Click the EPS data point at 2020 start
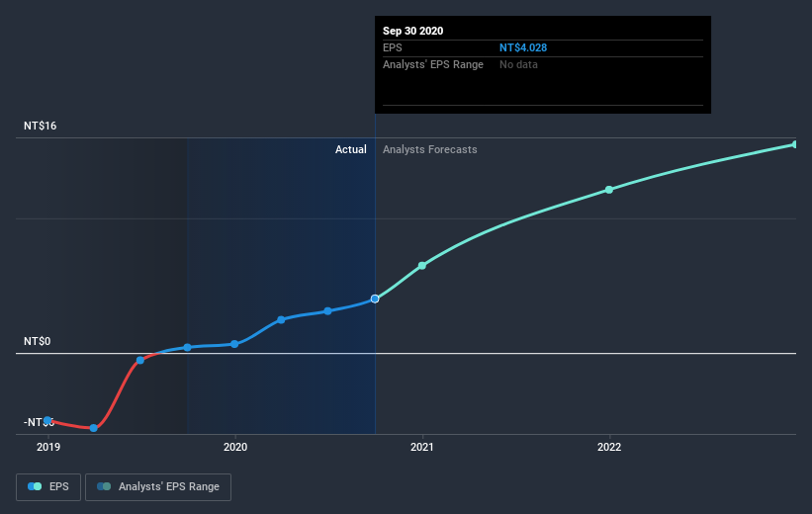The image size is (812, 514). tap(234, 344)
